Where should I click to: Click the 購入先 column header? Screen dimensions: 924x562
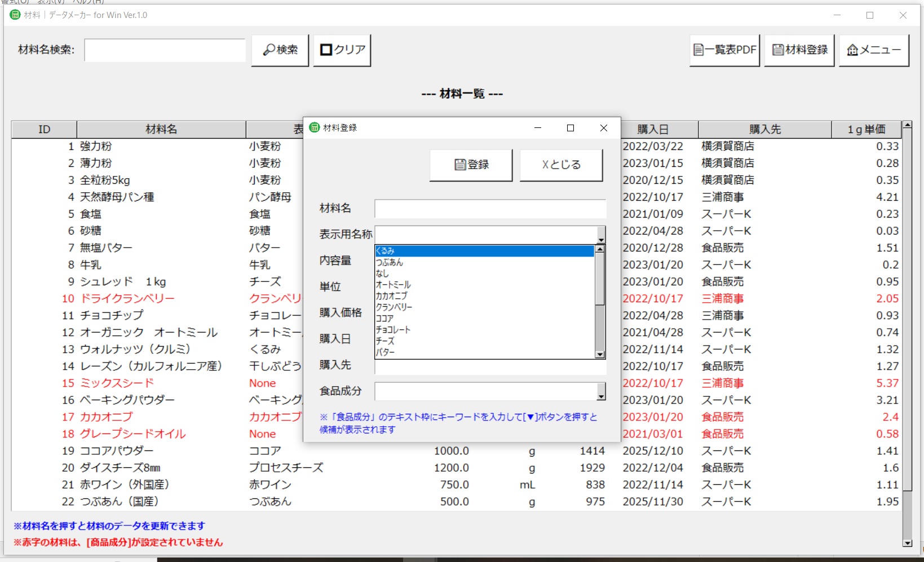coord(765,130)
